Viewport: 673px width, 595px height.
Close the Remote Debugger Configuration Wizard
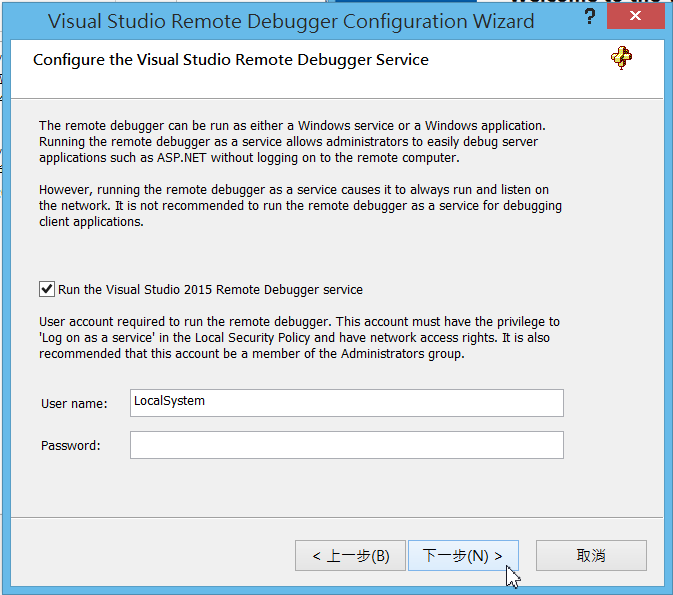636,16
